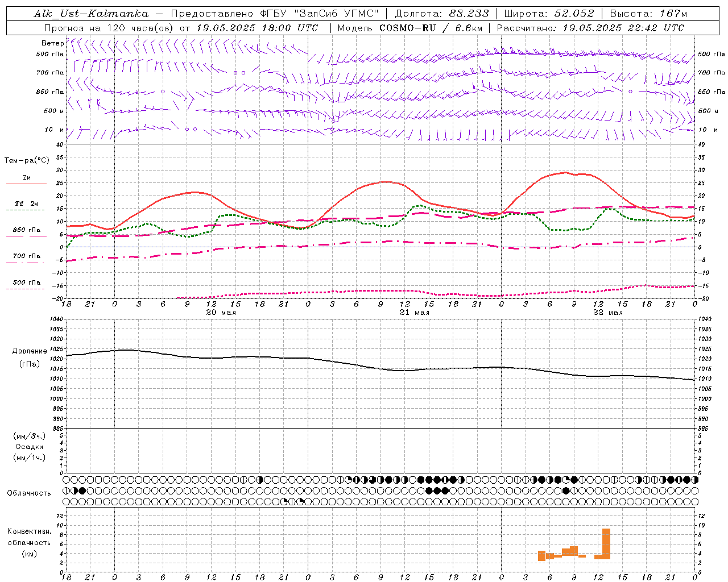Image resolution: width=728 pixels, height=582 pixels.
Task: Click the 20 мая date label
Action: [221, 313]
